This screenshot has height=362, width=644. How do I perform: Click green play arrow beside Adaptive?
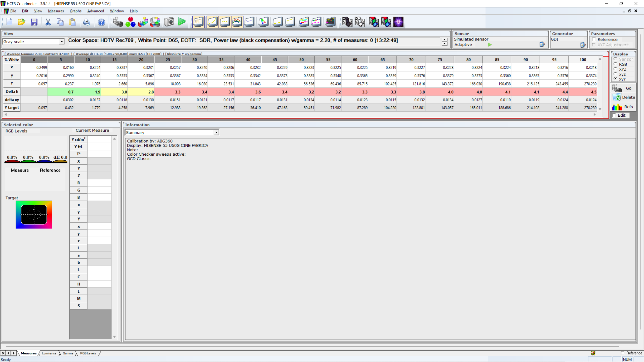[490, 44]
